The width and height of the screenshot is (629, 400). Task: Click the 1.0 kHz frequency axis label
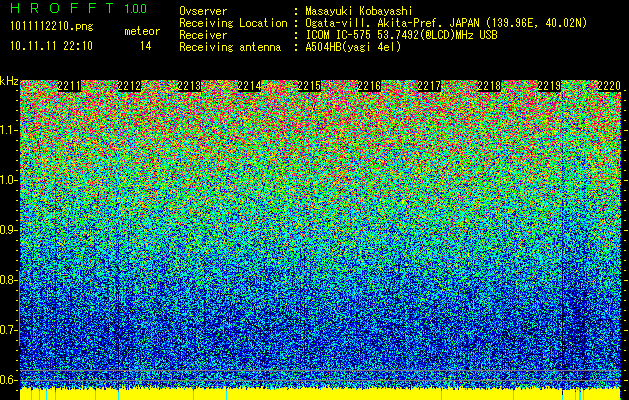pos(8,180)
